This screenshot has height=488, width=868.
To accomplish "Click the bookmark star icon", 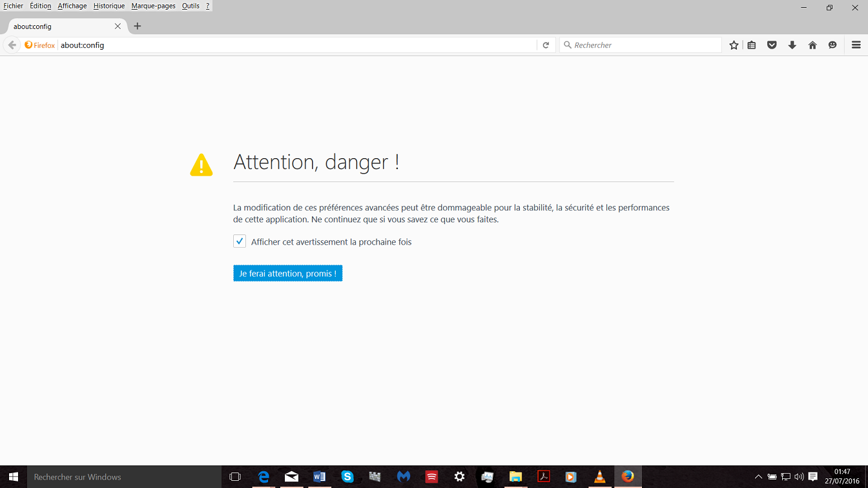I will (x=734, y=45).
